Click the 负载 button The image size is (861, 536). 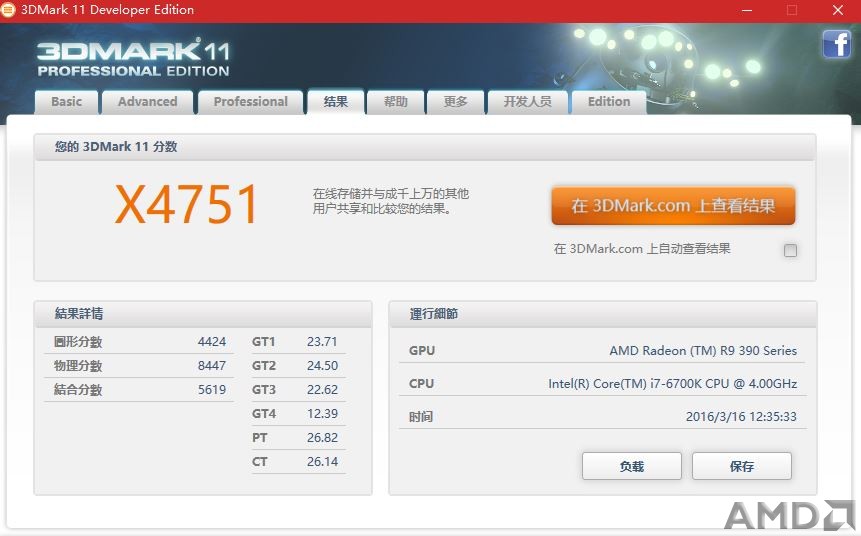point(631,466)
